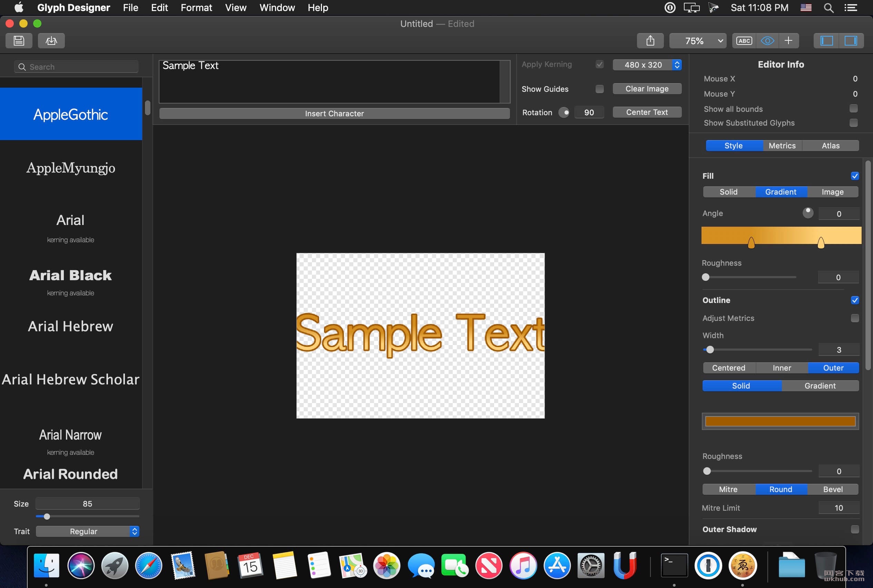Click the Export font toolbar icon

click(51, 40)
